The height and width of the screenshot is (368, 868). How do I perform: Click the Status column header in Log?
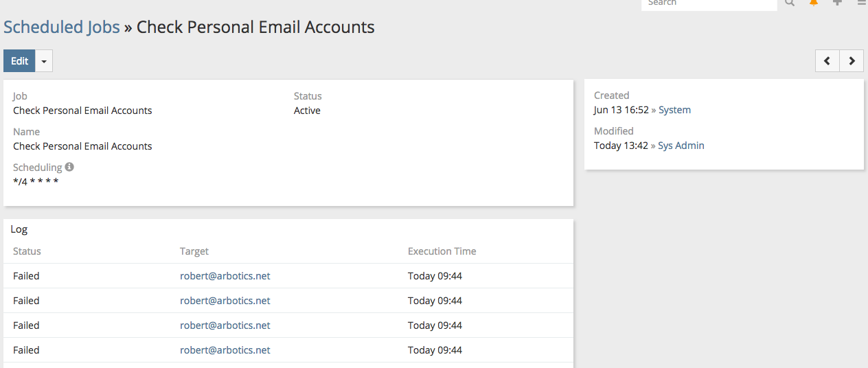coord(27,251)
